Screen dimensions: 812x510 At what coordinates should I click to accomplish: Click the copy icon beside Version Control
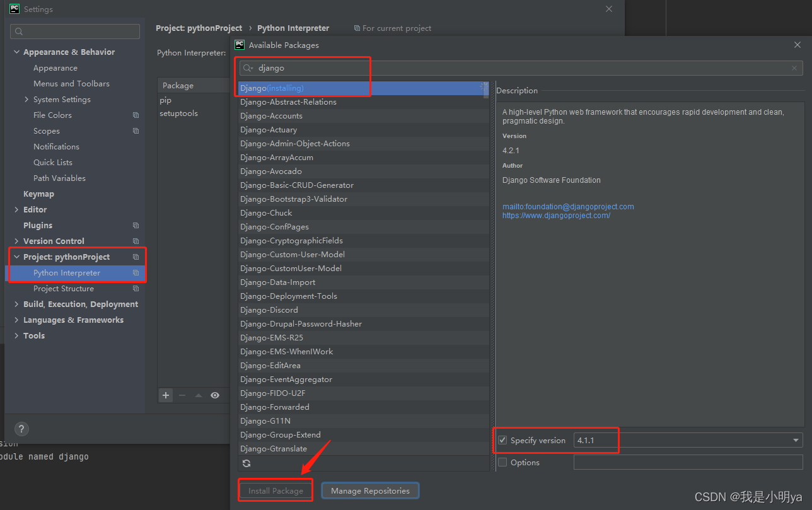(x=136, y=241)
